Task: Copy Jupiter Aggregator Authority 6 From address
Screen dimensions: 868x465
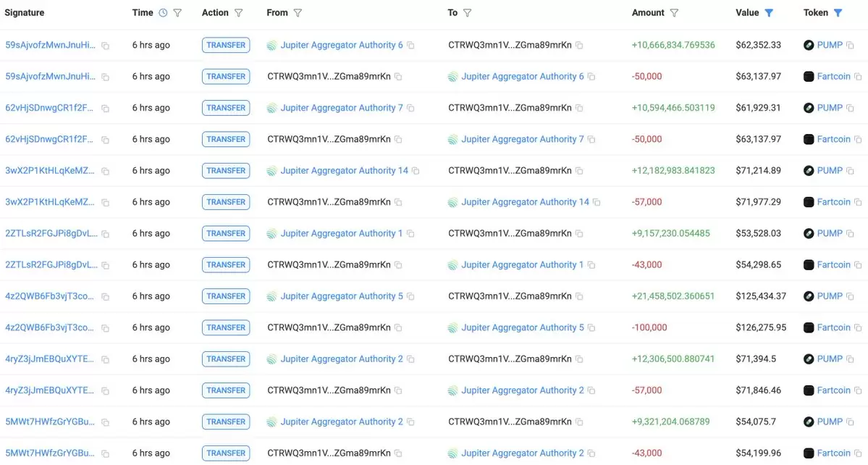Action: [410, 46]
